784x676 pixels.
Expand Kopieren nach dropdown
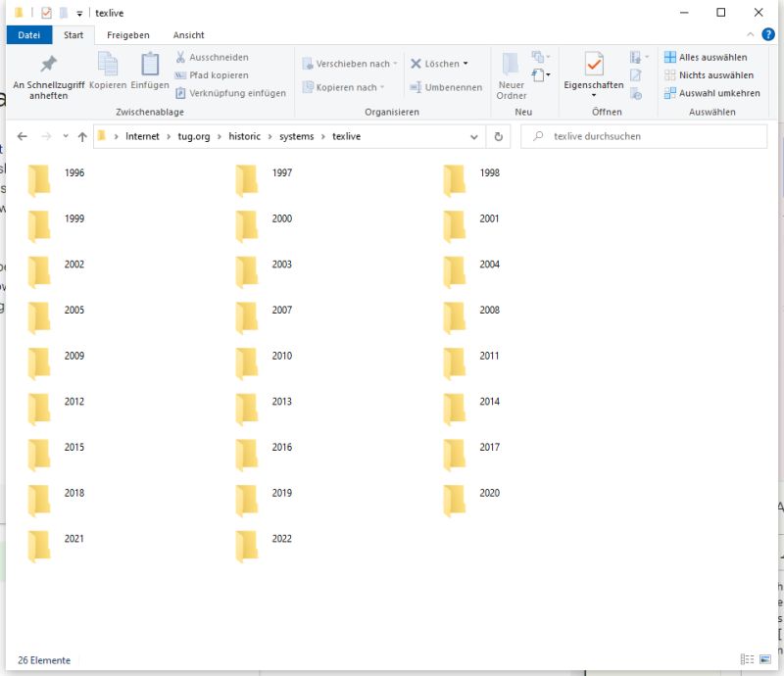coord(382,87)
